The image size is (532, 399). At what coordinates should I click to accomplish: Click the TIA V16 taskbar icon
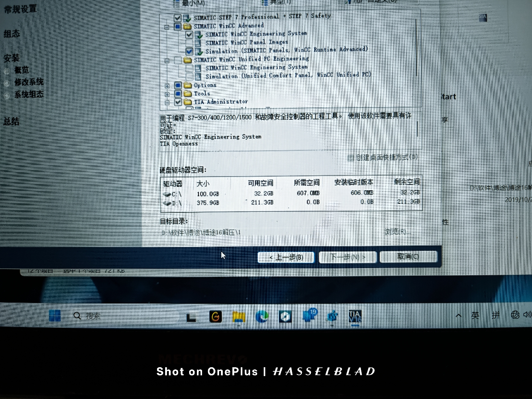[x=355, y=317]
